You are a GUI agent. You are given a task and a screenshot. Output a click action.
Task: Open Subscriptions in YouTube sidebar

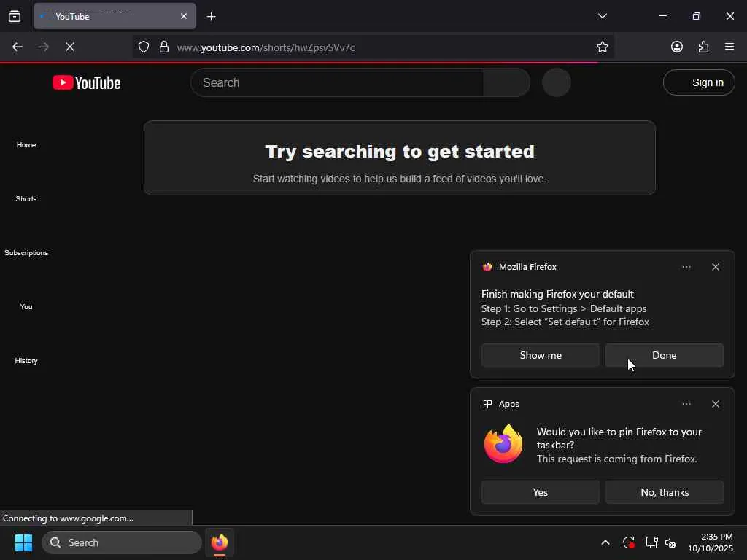(x=26, y=252)
